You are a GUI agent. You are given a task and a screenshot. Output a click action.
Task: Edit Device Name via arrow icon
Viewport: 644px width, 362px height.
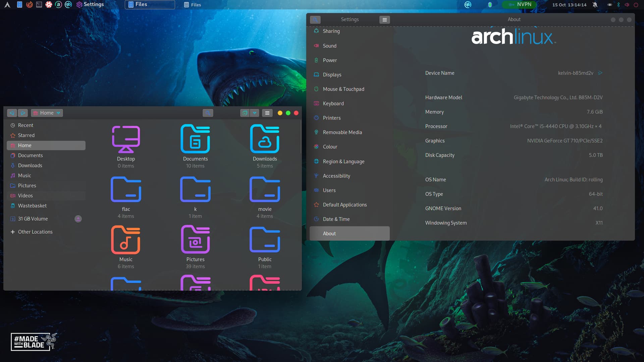pos(600,73)
